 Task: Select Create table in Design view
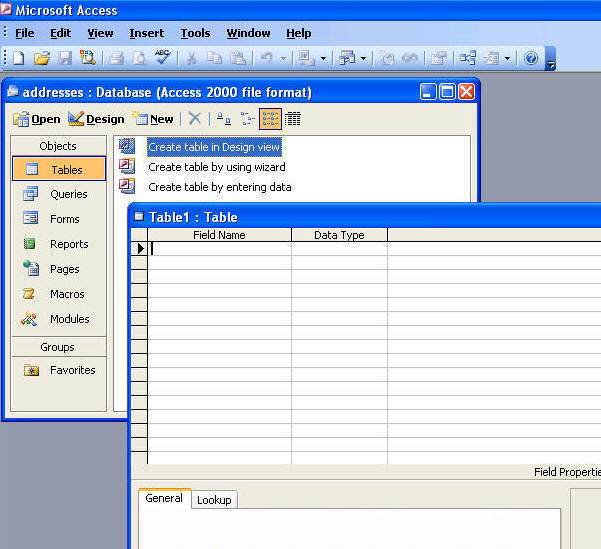[214, 147]
